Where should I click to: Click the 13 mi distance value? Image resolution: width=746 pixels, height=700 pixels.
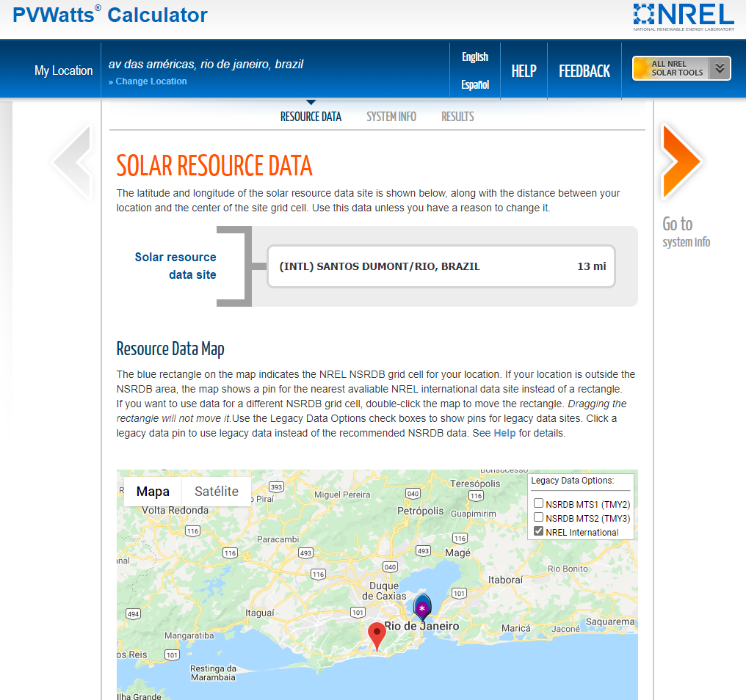pyautogui.click(x=591, y=266)
